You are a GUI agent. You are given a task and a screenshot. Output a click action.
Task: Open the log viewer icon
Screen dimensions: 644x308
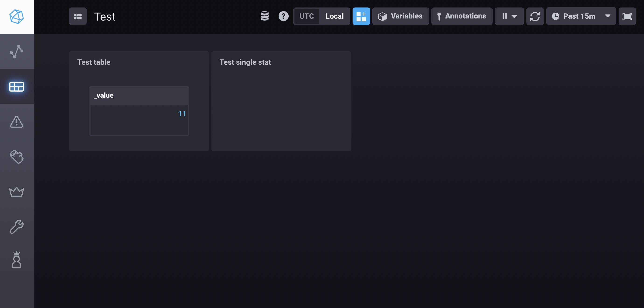[17, 157]
